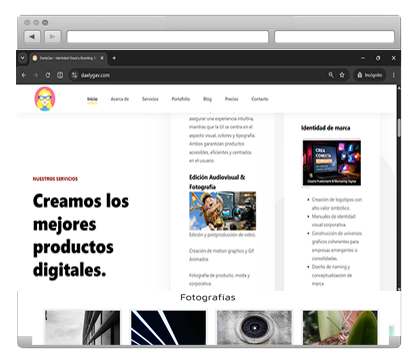Bookmark this page with the star icon
Screen dimensions: 419x362
342,75
